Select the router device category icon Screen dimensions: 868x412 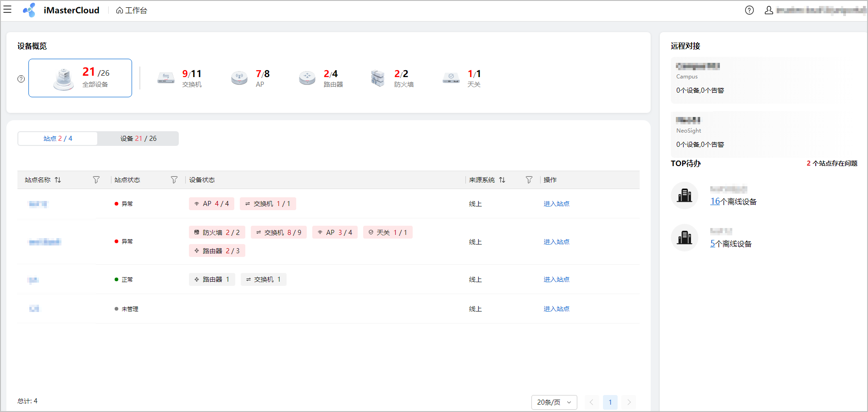pyautogui.click(x=307, y=78)
